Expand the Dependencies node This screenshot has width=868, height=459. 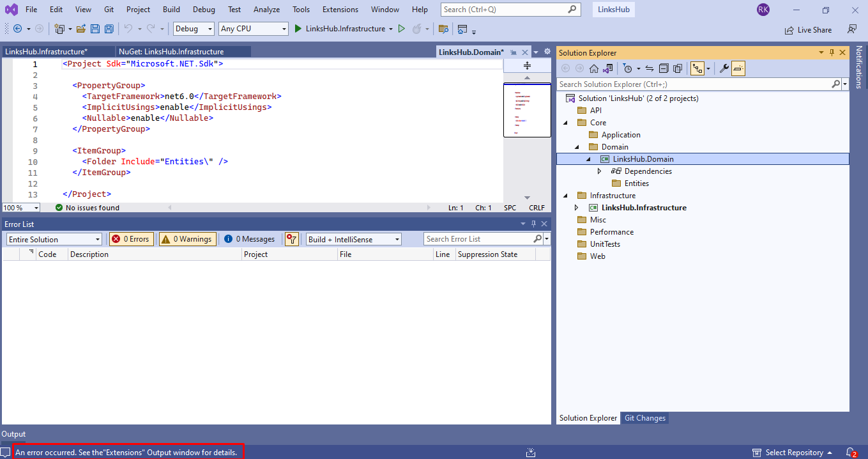[x=599, y=171]
